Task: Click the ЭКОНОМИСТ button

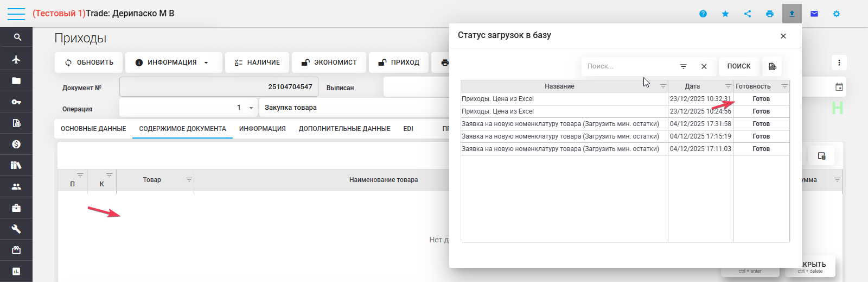Action: [329, 62]
